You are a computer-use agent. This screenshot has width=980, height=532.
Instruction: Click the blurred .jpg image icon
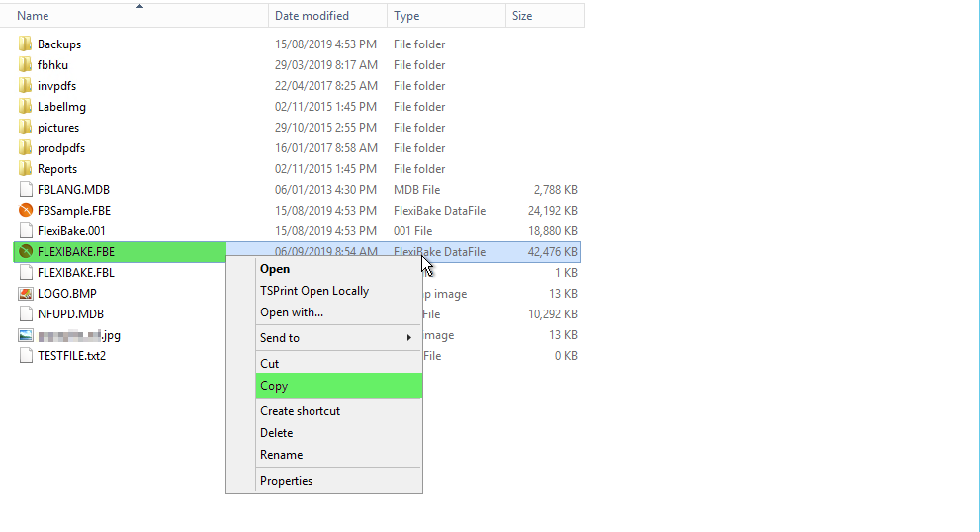(x=26, y=335)
